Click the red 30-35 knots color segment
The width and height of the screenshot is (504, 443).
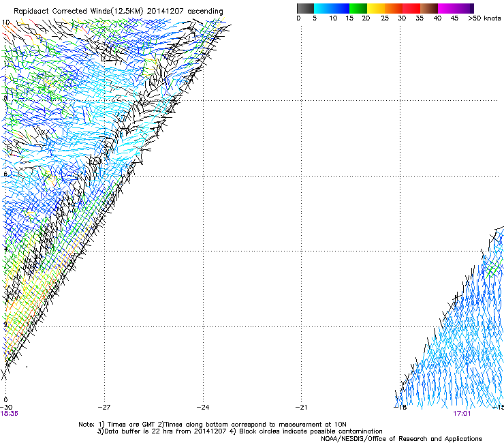pos(411,8)
